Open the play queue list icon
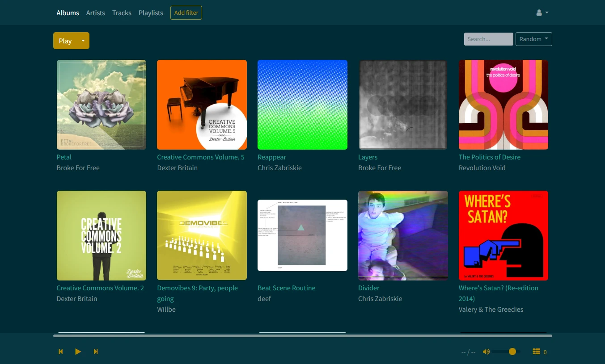This screenshot has height=364, width=605. pyautogui.click(x=537, y=351)
